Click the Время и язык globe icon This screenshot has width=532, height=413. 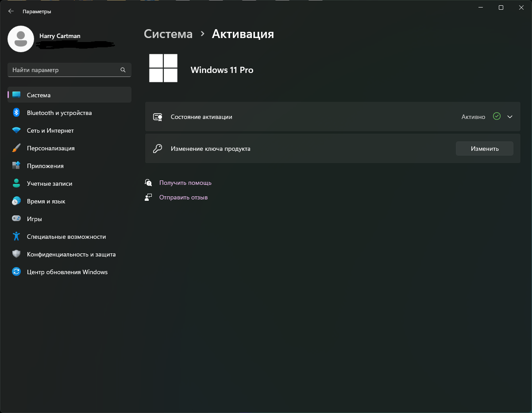(x=16, y=201)
